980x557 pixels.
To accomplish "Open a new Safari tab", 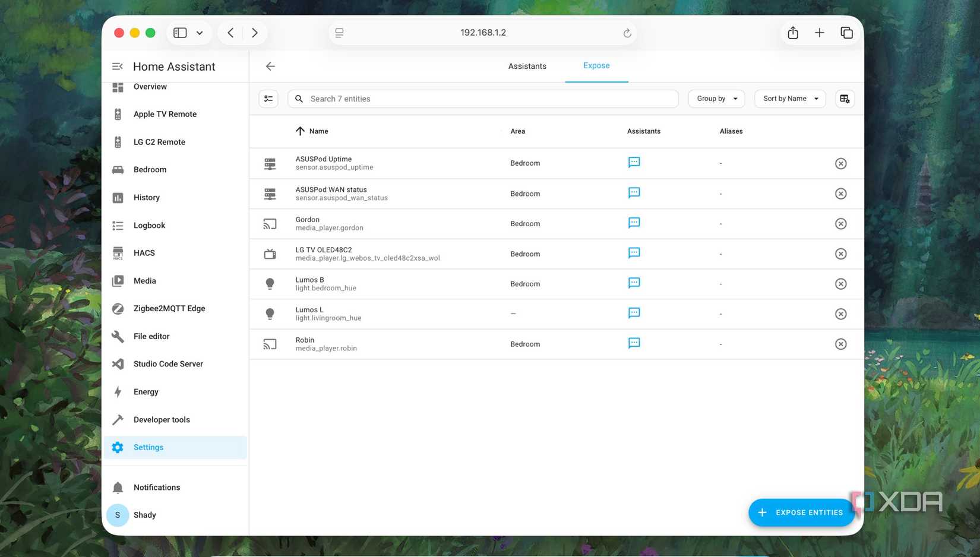I will pos(820,33).
